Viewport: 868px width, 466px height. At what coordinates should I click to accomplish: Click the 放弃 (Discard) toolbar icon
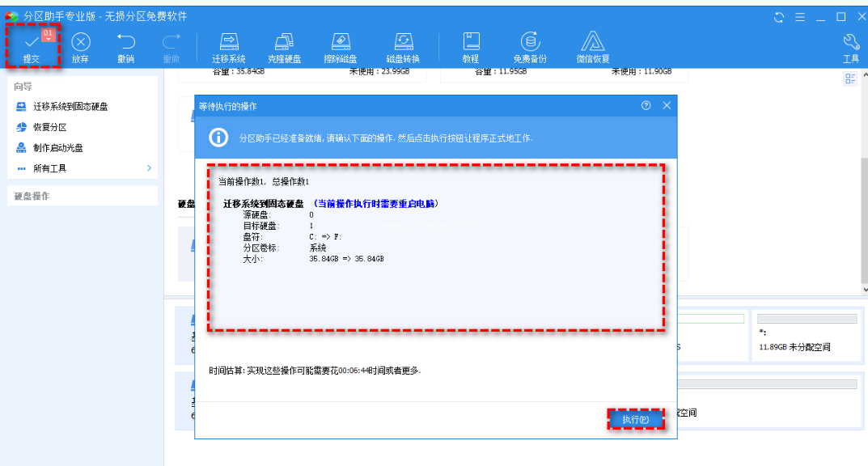click(80, 46)
